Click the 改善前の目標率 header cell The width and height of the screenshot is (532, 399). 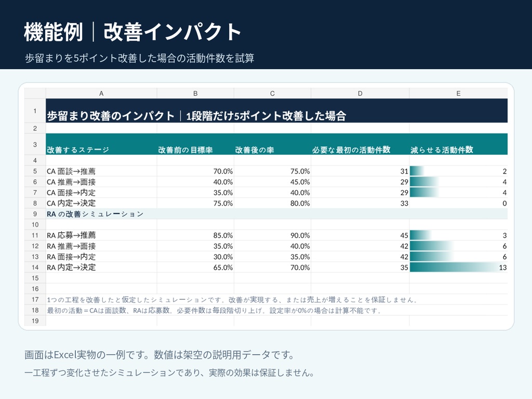(195, 144)
